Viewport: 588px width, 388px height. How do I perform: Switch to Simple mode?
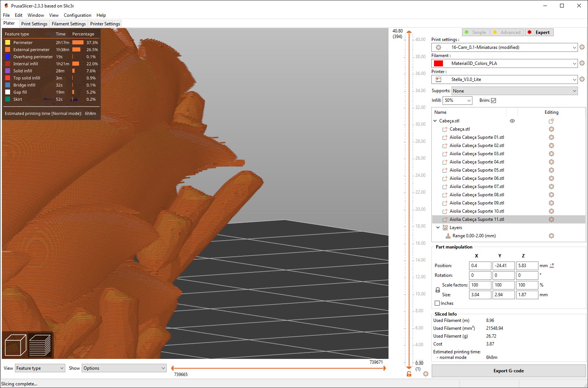(x=476, y=32)
